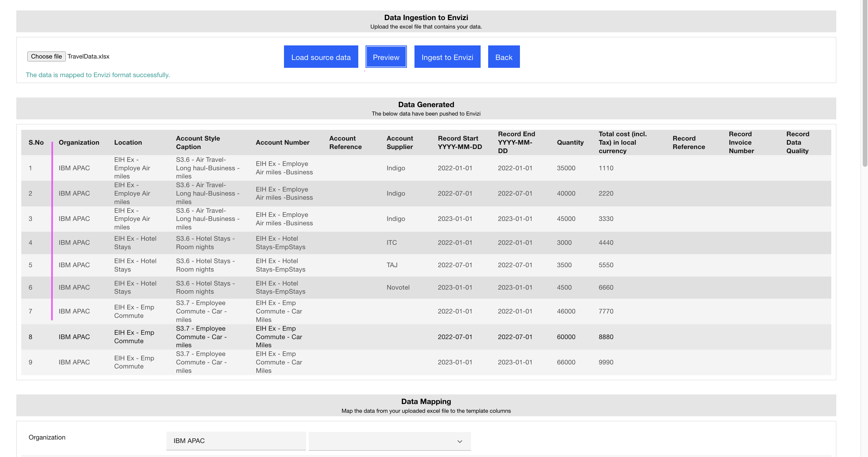
Task: Click the S.No column header
Action: (x=36, y=142)
